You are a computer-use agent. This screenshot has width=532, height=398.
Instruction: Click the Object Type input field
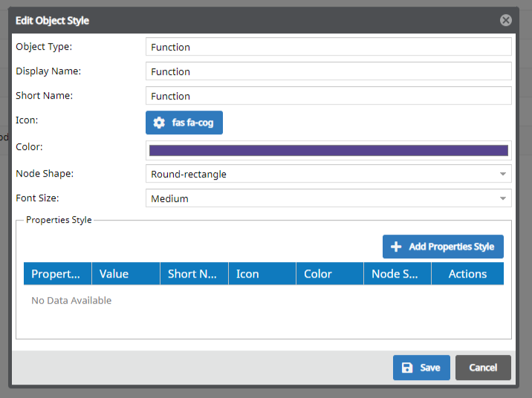328,47
